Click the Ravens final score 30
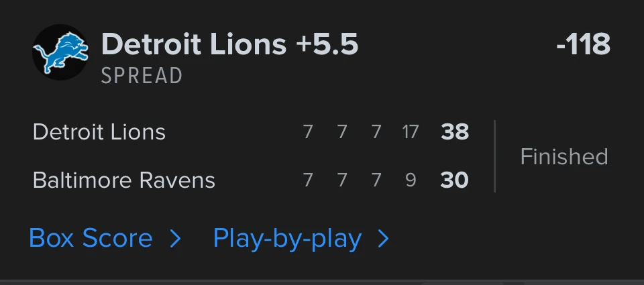Image resolution: width=644 pixels, height=285 pixels. pyautogui.click(x=455, y=180)
